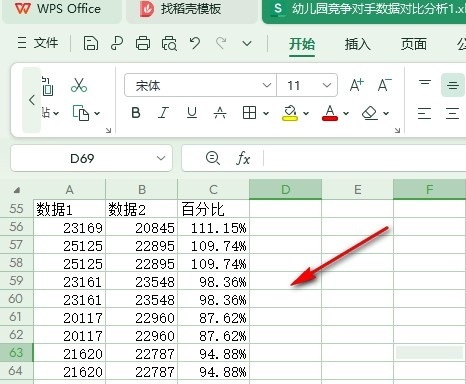Open the fill color dropdown arrow
The height and width of the screenshot is (384, 466).
(306, 113)
